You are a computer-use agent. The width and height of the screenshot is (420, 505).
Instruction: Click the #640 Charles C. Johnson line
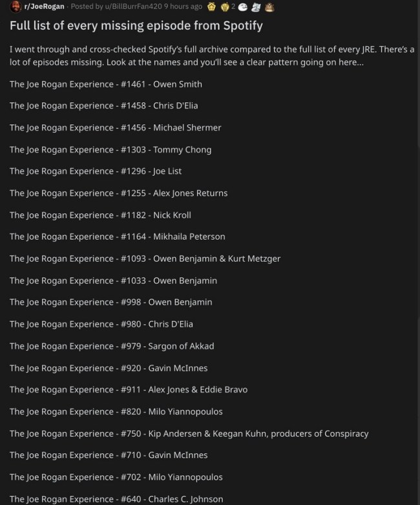(x=116, y=499)
